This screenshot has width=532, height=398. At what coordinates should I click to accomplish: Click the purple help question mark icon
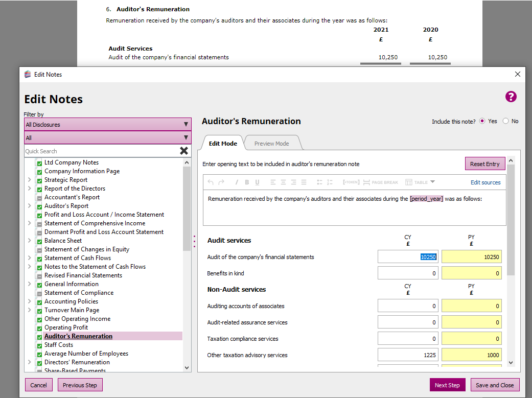pyautogui.click(x=511, y=97)
